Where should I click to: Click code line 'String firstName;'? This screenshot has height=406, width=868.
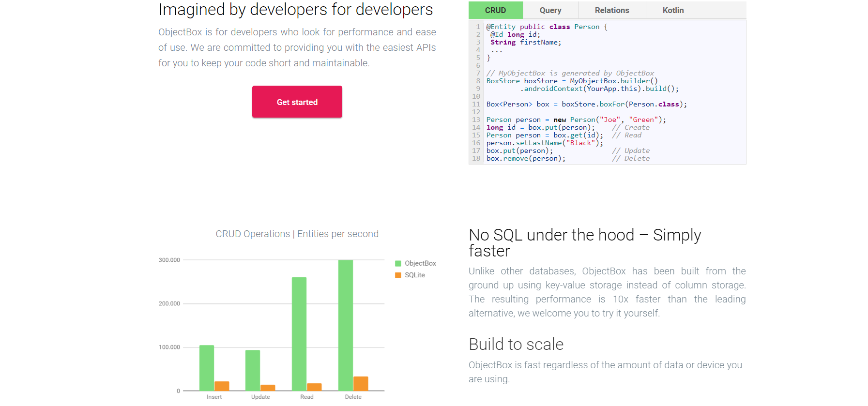point(526,42)
